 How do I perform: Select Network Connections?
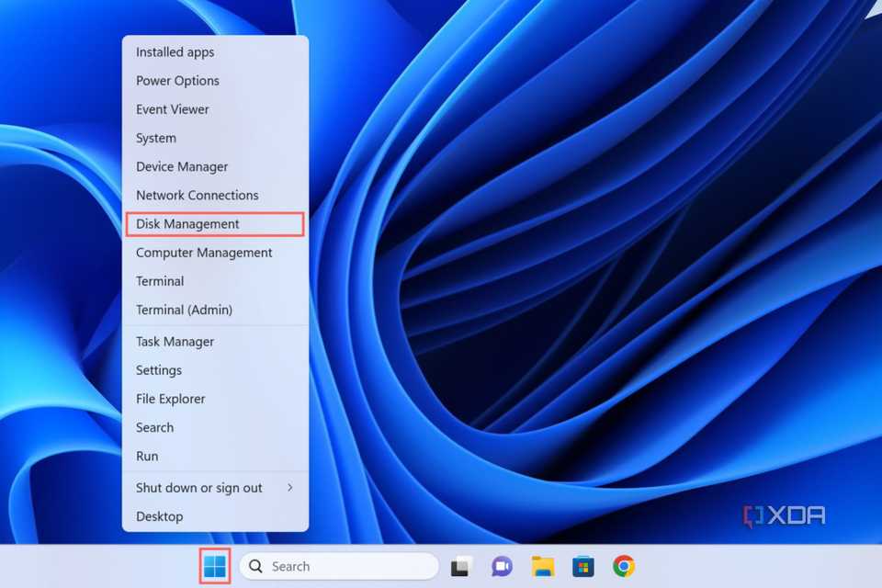coord(215,196)
